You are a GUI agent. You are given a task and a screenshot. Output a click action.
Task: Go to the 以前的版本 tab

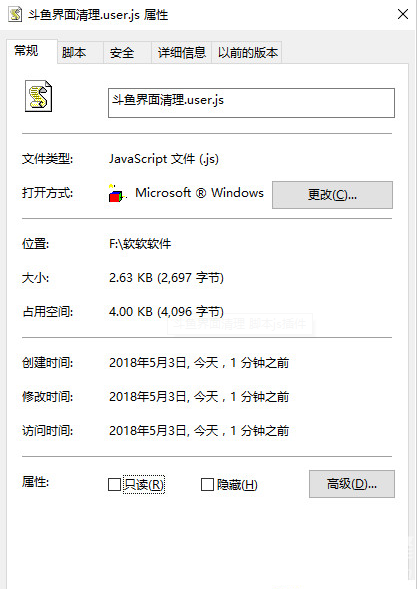click(247, 53)
